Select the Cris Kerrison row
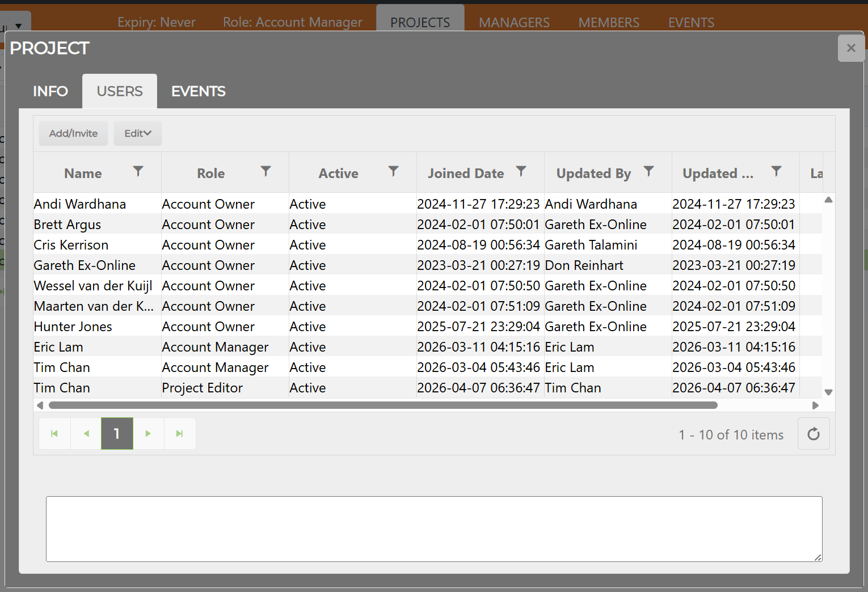This screenshot has width=868, height=592. point(428,244)
